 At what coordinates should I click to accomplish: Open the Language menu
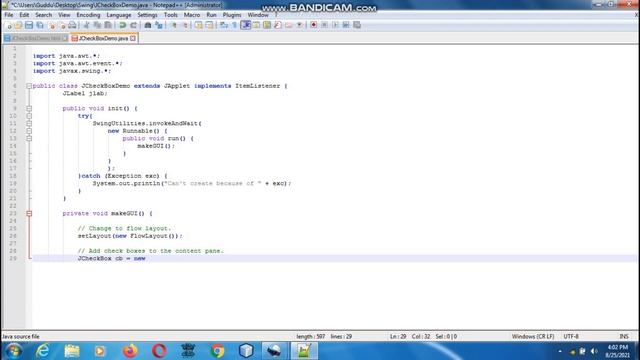[x=119, y=15]
